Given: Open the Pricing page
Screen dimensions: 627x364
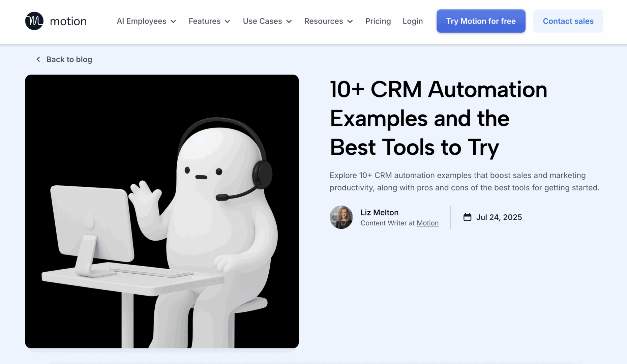Looking at the screenshot, I should (378, 21).
